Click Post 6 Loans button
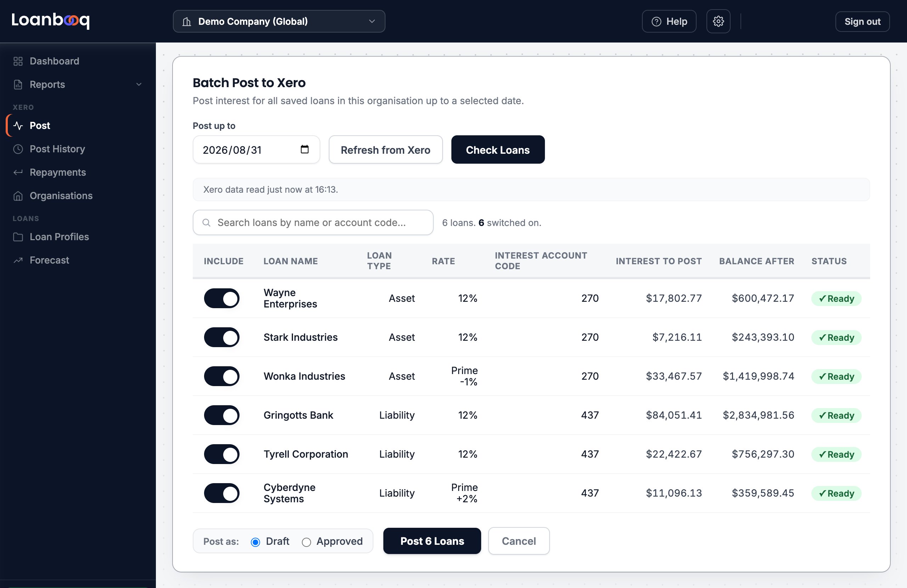 [432, 541]
